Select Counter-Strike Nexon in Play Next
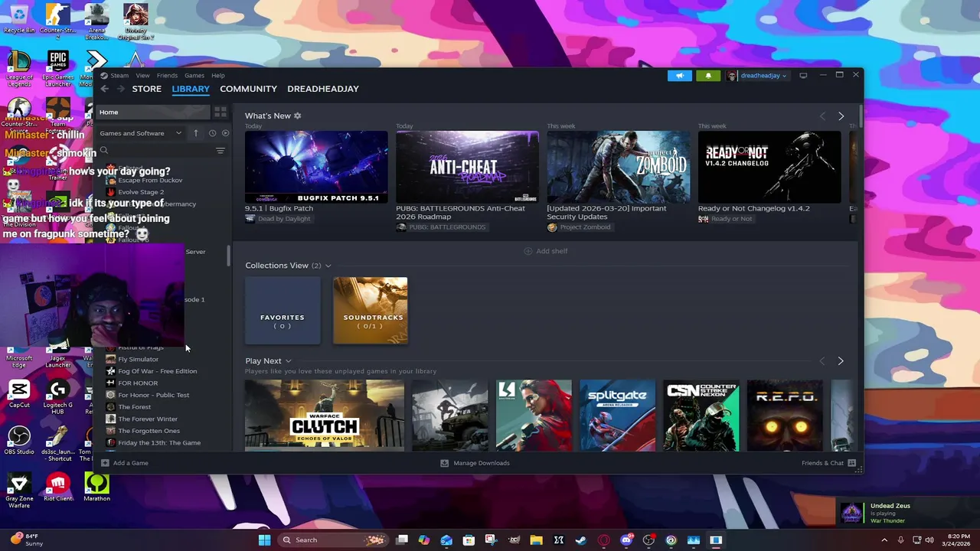The height and width of the screenshot is (551, 980). click(701, 416)
